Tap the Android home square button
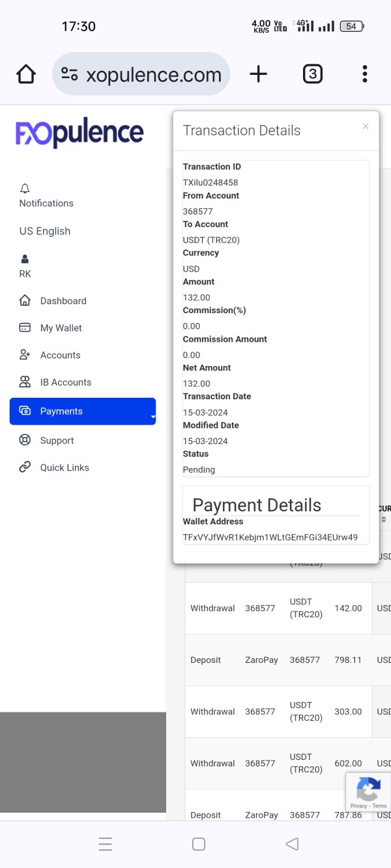Viewport: 391px width, 868px height. [199, 844]
